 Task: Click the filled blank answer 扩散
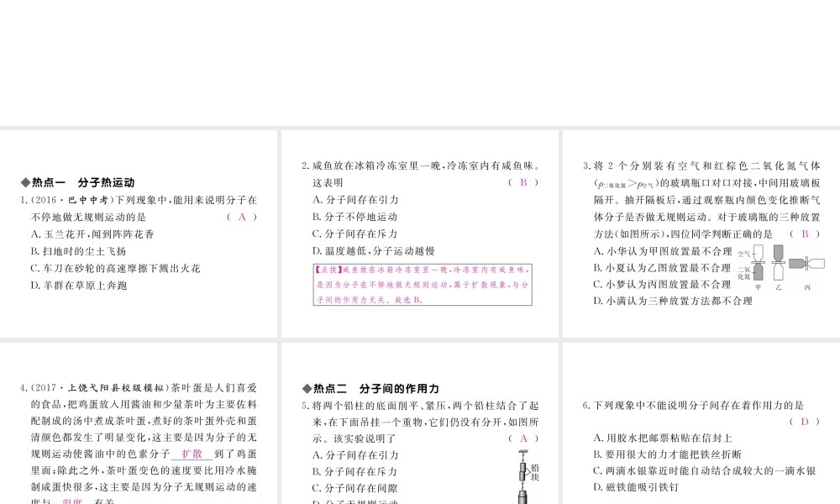pyautogui.click(x=192, y=454)
